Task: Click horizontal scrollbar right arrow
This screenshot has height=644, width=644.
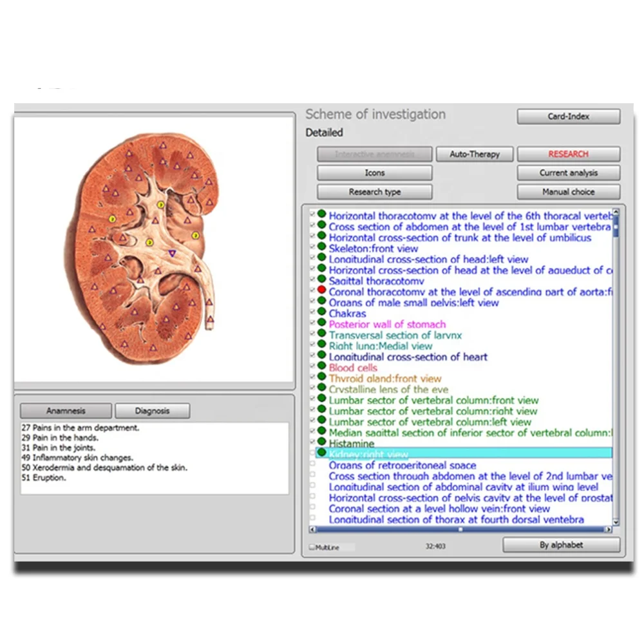Action: pos(609,529)
